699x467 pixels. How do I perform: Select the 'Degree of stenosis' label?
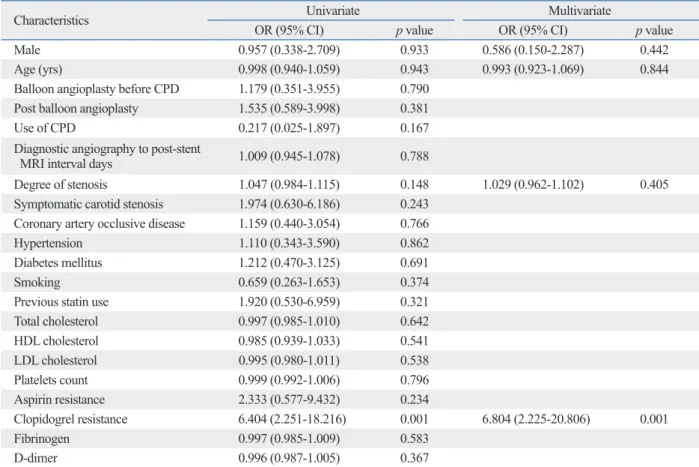(x=61, y=184)
